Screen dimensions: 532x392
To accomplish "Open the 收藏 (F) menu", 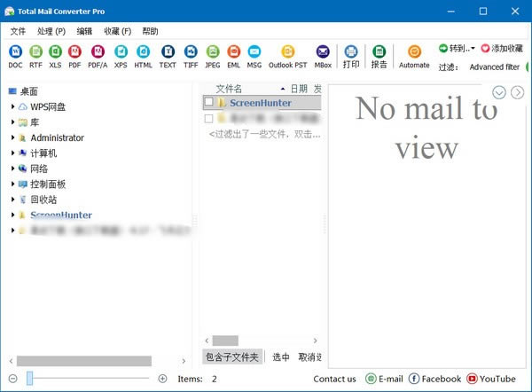I will tap(117, 31).
